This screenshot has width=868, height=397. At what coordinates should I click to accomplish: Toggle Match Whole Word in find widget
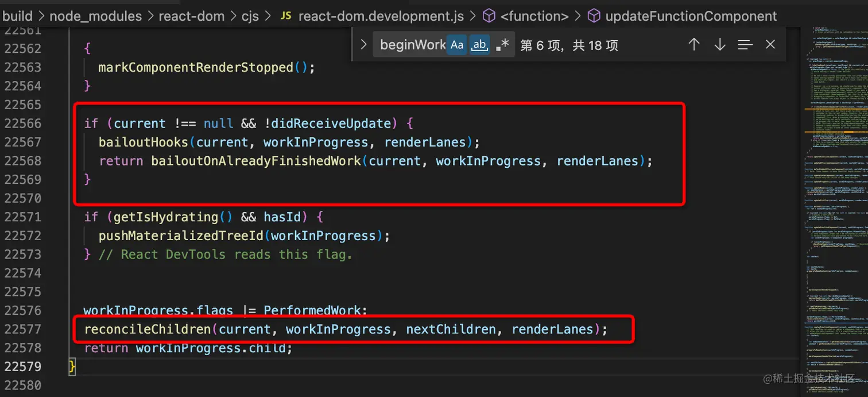pos(479,45)
